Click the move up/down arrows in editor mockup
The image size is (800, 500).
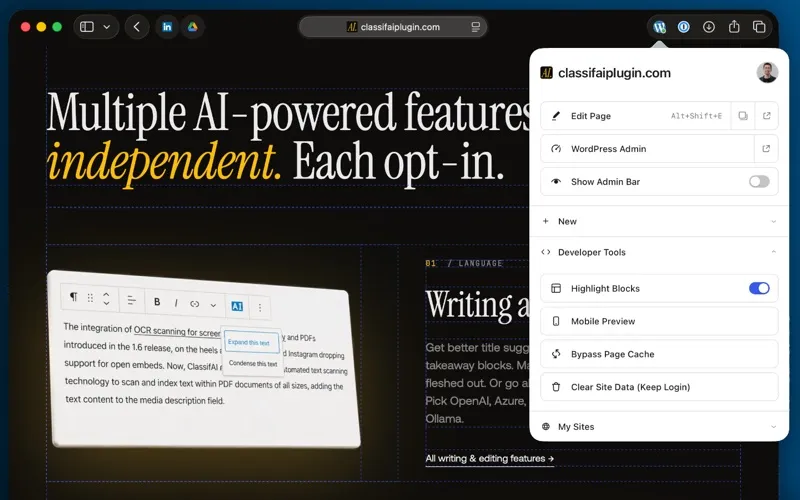(x=106, y=298)
